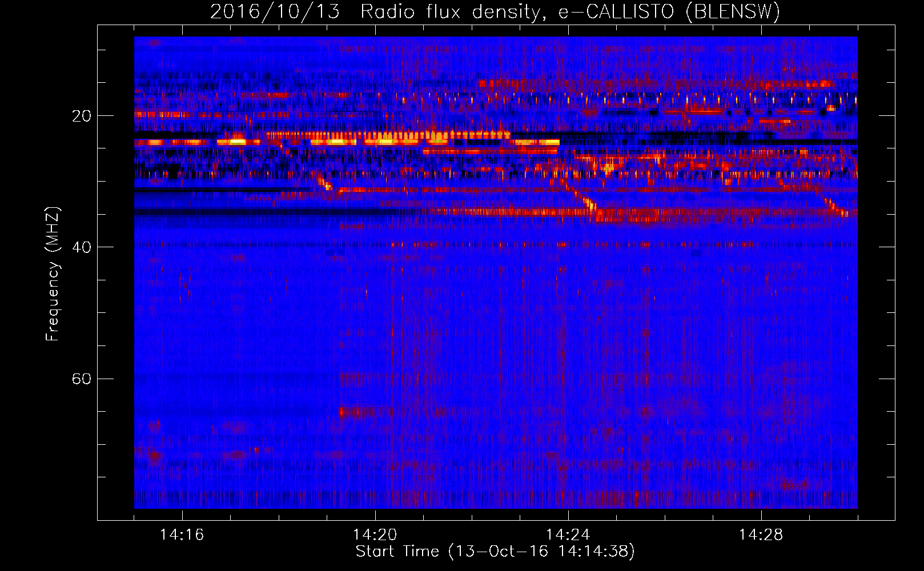
Task: Click the 20 frequency tick label
Action: [82, 116]
